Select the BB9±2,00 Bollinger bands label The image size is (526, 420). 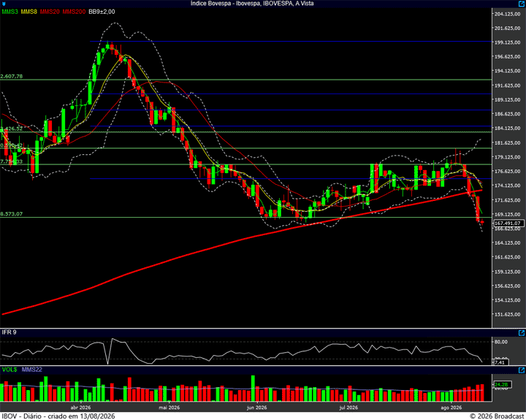102,12
